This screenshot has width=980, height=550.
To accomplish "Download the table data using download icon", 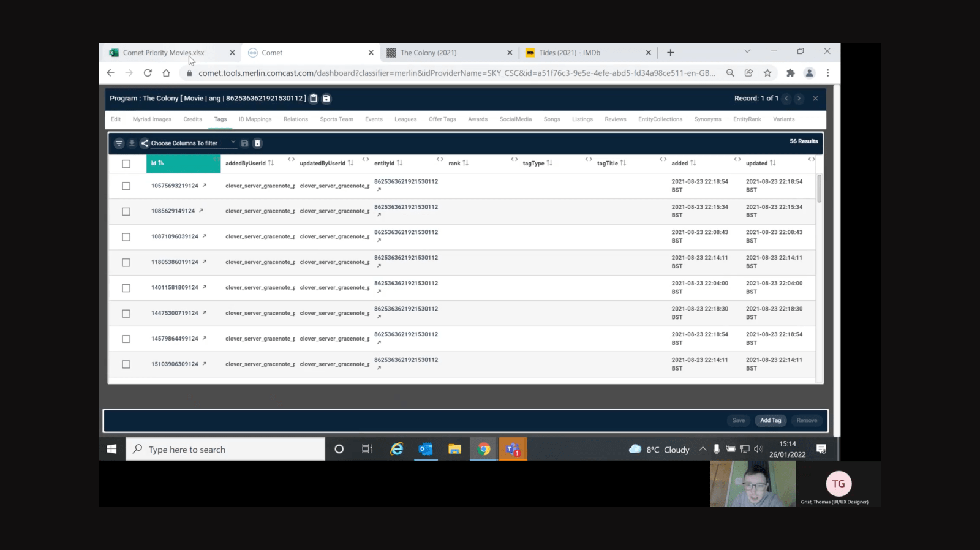I will click(x=132, y=143).
